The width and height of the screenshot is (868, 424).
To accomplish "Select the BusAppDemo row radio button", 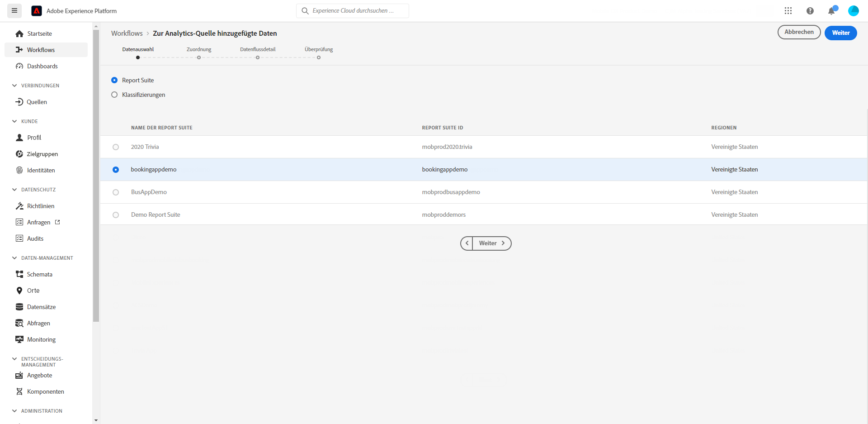I will coord(116,192).
